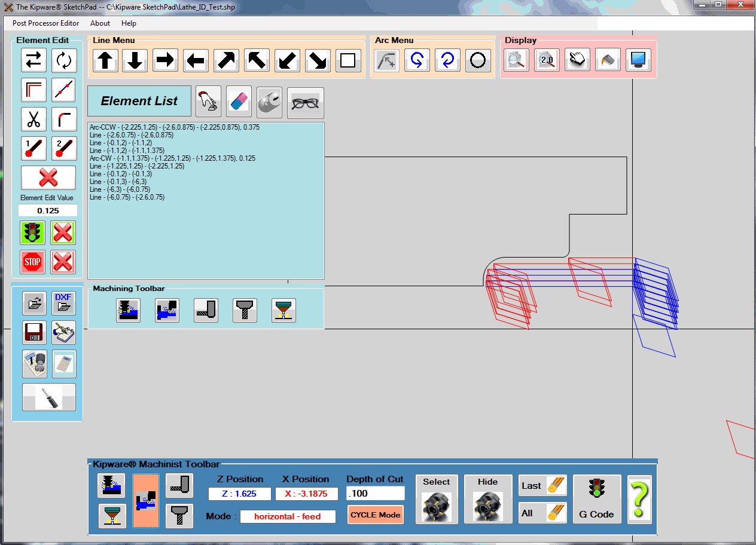Import a DXF file with the DXF icon
Image resolution: width=756 pixels, height=545 pixels.
[x=63, y=303]
